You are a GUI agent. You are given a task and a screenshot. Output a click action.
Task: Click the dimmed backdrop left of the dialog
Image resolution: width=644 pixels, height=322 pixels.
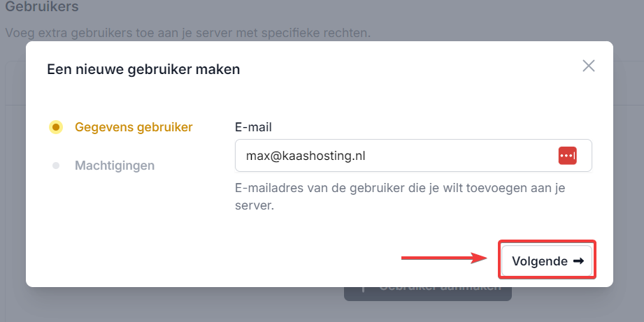pyautogui.click(x=13, y=175)
